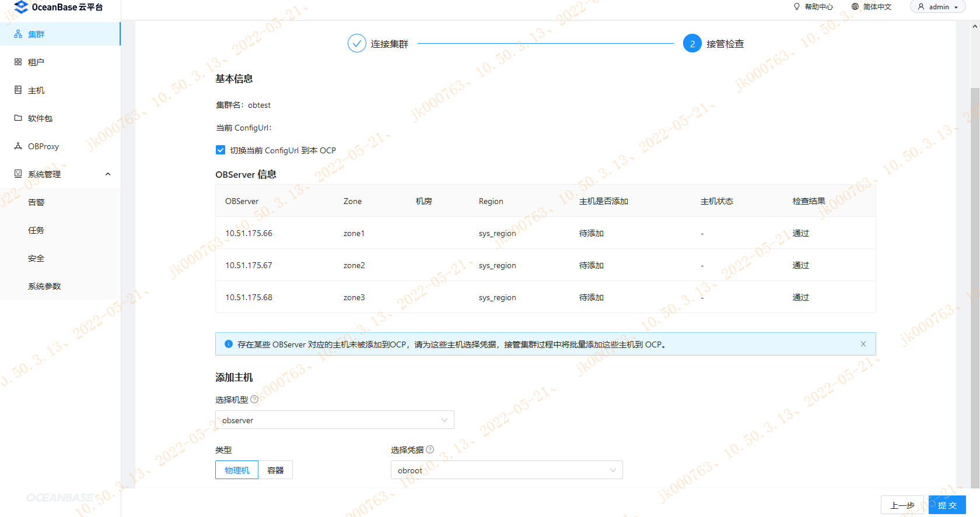980x517 pixels.
Task: Click the help icon beside 选择凭据
Action: point(430,449)
